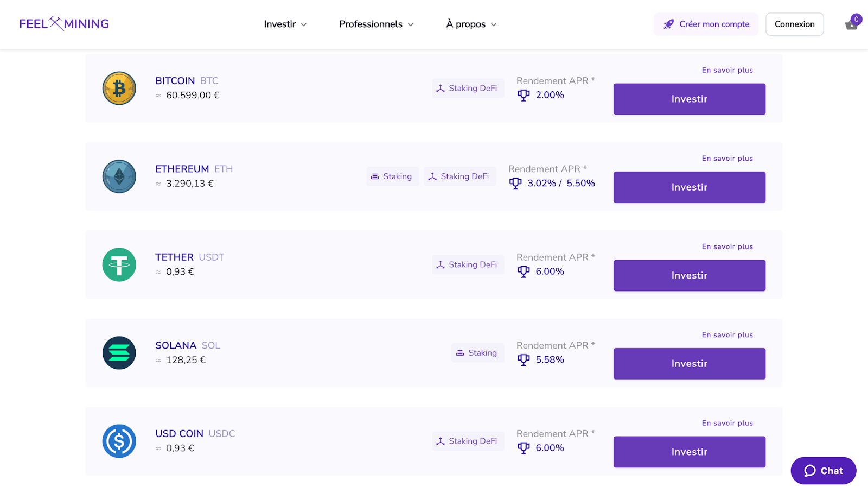Invest in Solana
Viewport: 868px width, 493px height.
pyautogui.click(x=690, y=364)
